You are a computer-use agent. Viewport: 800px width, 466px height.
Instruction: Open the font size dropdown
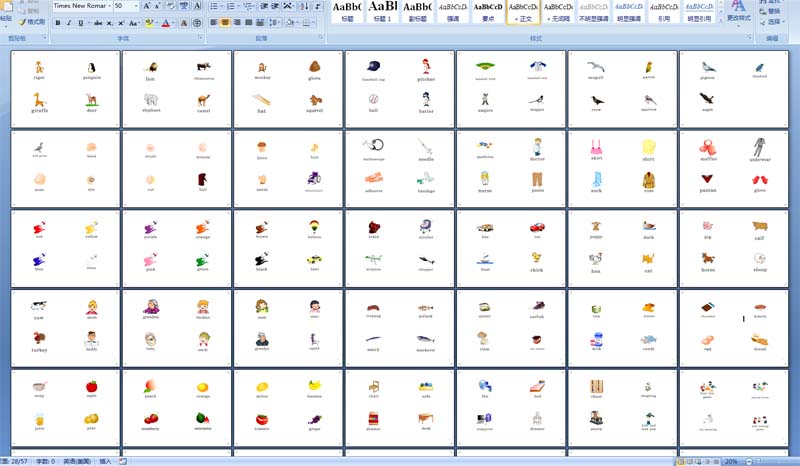[x=136, y=6]
